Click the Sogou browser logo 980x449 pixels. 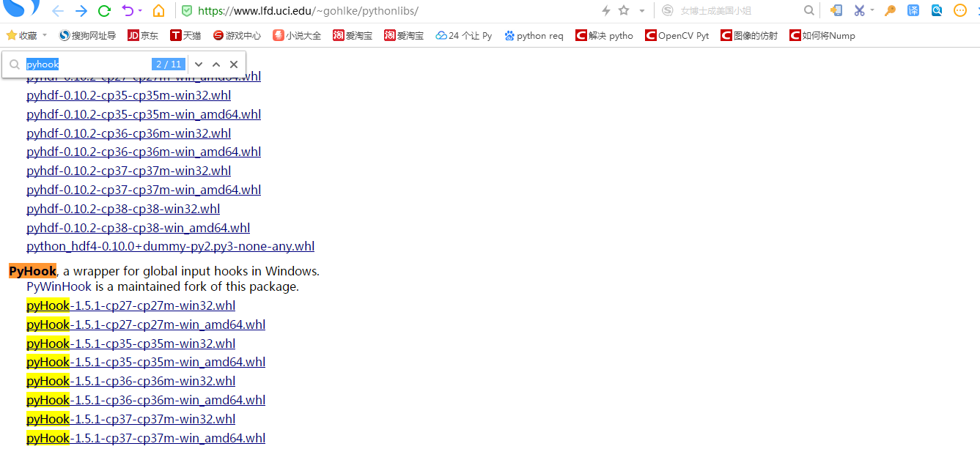click(x=22, y=8)
